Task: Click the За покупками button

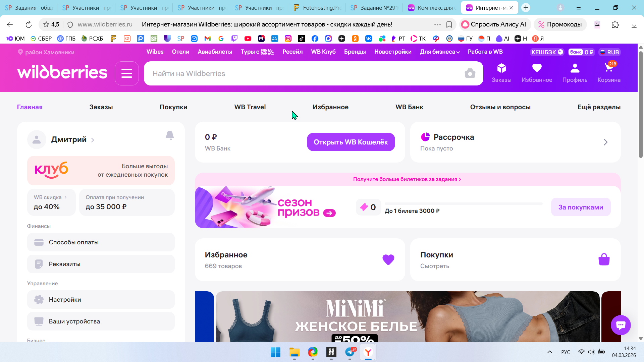Action: [x=580, y=207]
